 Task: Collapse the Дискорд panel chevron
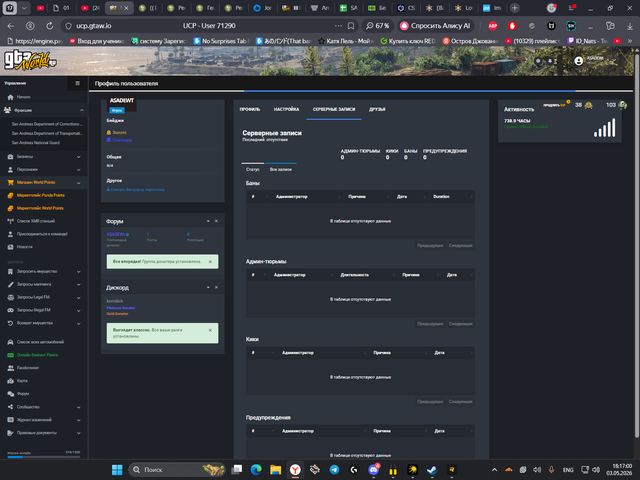[208, 288]
